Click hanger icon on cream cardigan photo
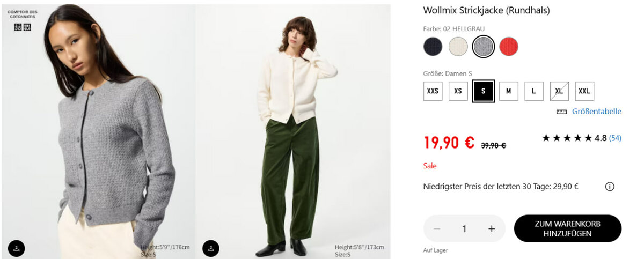The image size is (644, 259). click(x=211, y=248)
